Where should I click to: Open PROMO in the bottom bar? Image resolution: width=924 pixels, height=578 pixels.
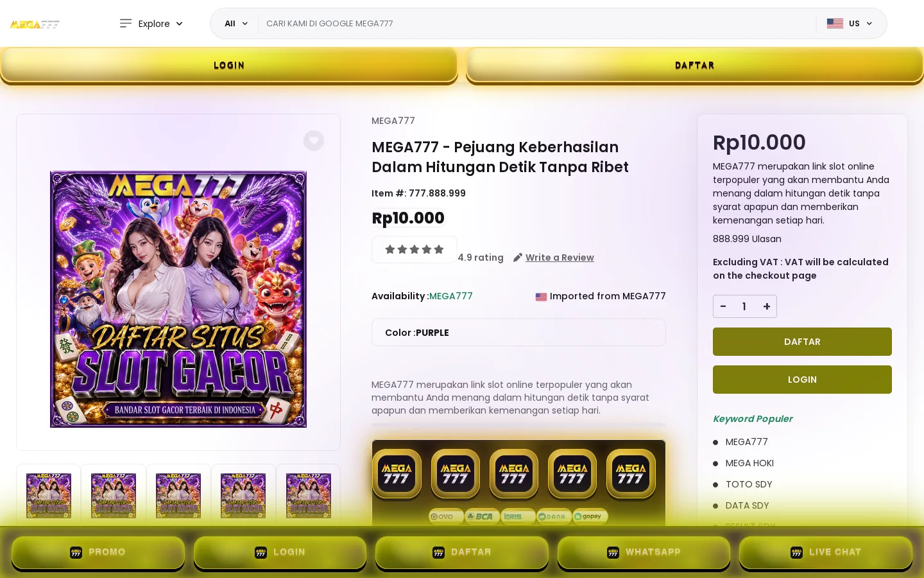(x=98, y=552)
